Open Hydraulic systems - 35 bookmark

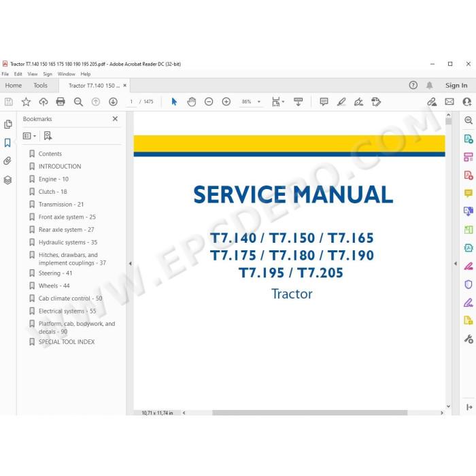tap(68, 243)
